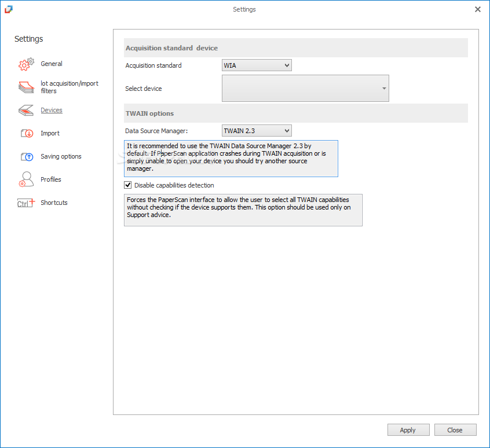Screen dimensions: 490x448
Task: Click the Apply button
Action: tap(408, 430)
